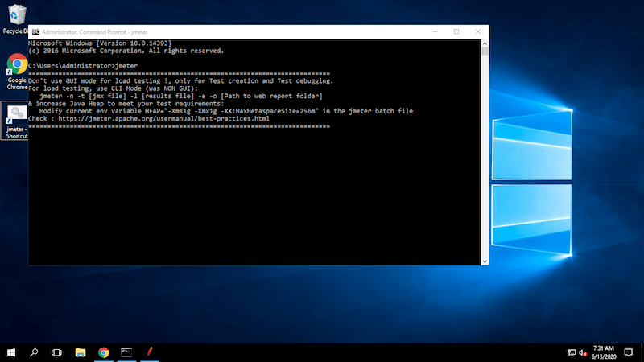
Task: Open Task View on the taskbar
Action: [56, 352]
